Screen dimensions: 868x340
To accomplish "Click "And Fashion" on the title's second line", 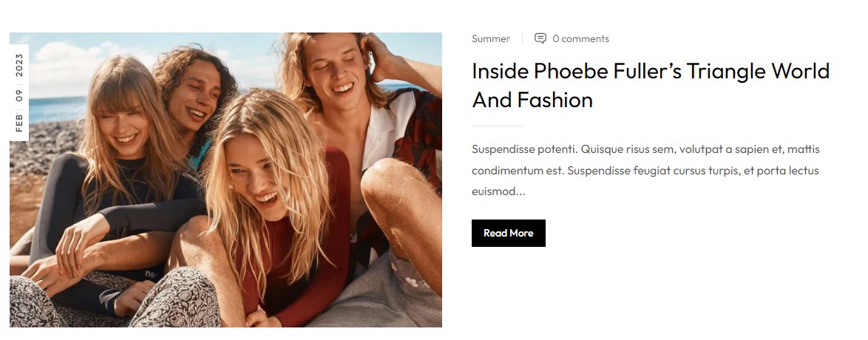I will 532,101.
